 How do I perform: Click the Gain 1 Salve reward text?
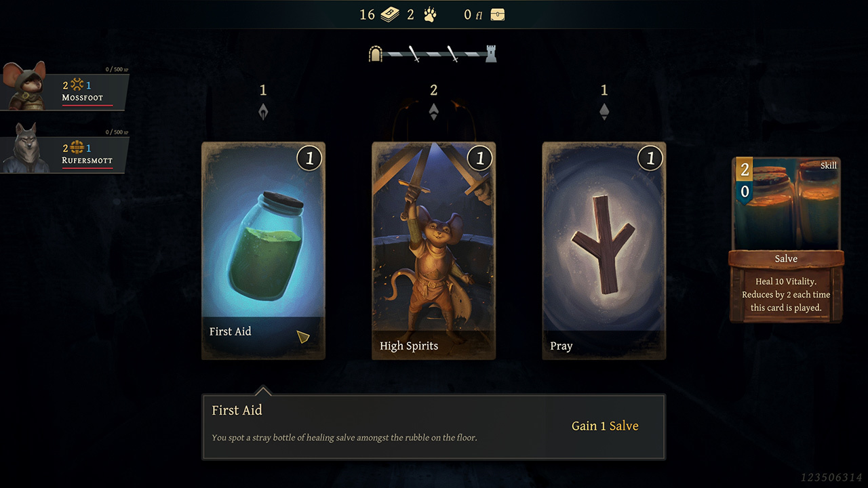pyautogui.click(x=605, y=426)
